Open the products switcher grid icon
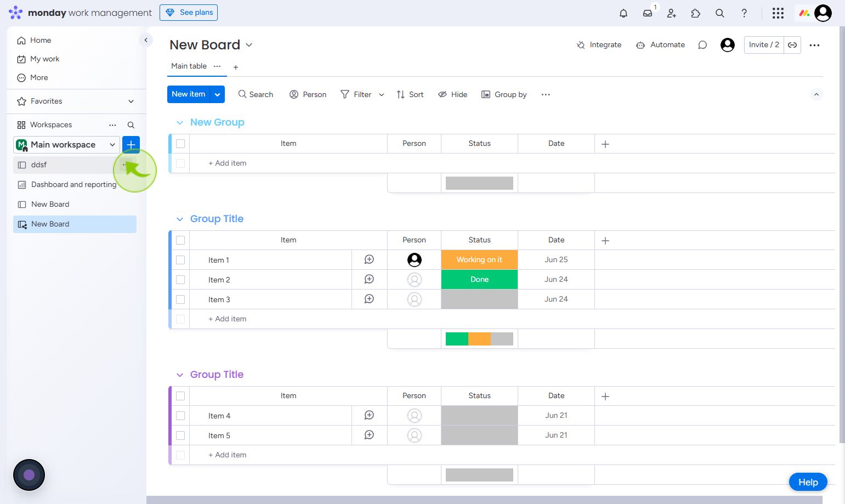845x504 pixels. click(778, 13)
